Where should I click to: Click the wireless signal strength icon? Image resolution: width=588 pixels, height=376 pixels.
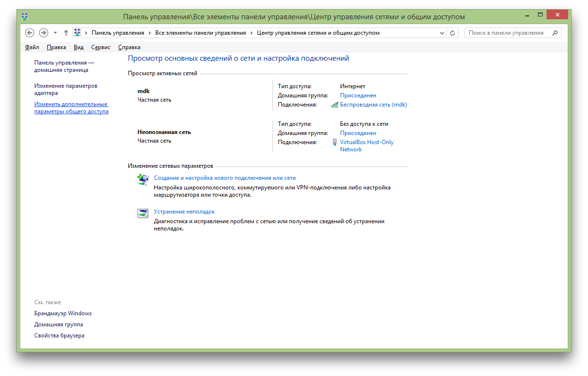coord(335,105)
